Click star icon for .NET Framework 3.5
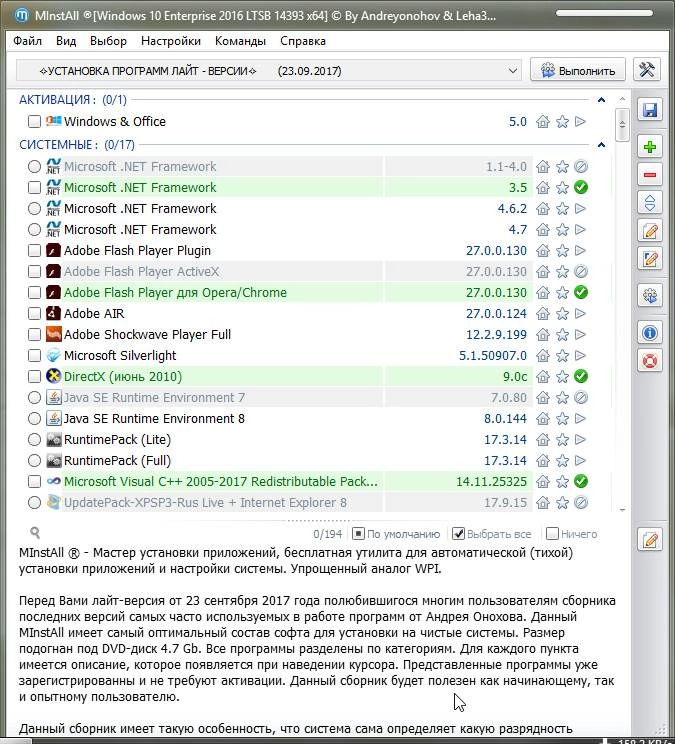Viewport: 675px width, 744px height. pos(562,188)
